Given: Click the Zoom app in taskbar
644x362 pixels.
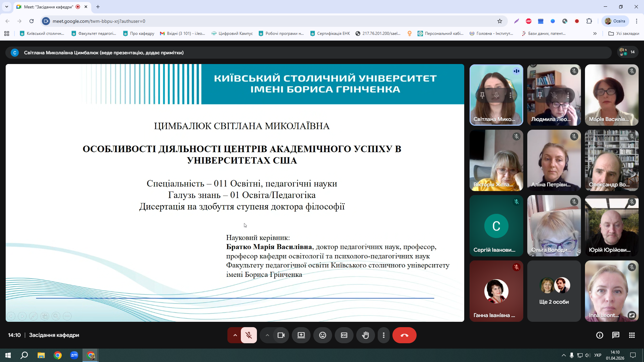Looking at the screenshot, I should coord(74,355).
